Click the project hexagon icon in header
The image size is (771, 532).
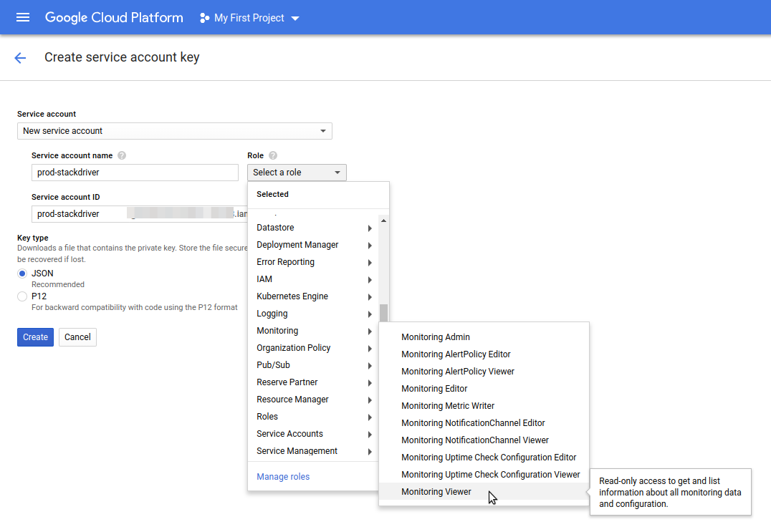tap(204, 18)
